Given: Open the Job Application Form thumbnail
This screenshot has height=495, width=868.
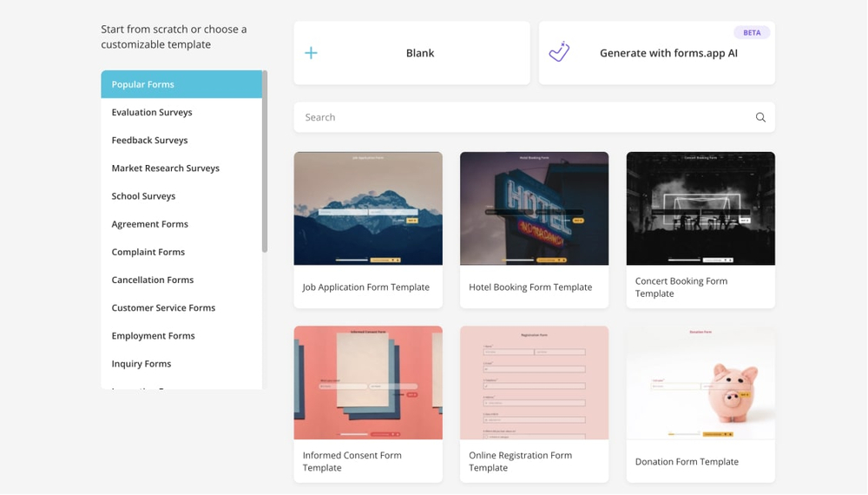Looking at the screenshot, I should pyautogui.click(x=368, y=208).
